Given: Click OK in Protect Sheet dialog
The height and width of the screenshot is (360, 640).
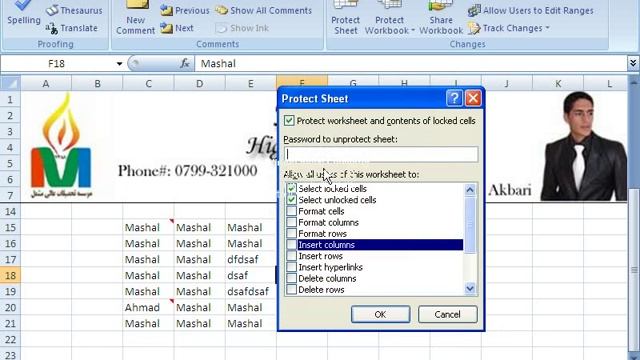Looking at the screenshot, I should pos(380,314).
